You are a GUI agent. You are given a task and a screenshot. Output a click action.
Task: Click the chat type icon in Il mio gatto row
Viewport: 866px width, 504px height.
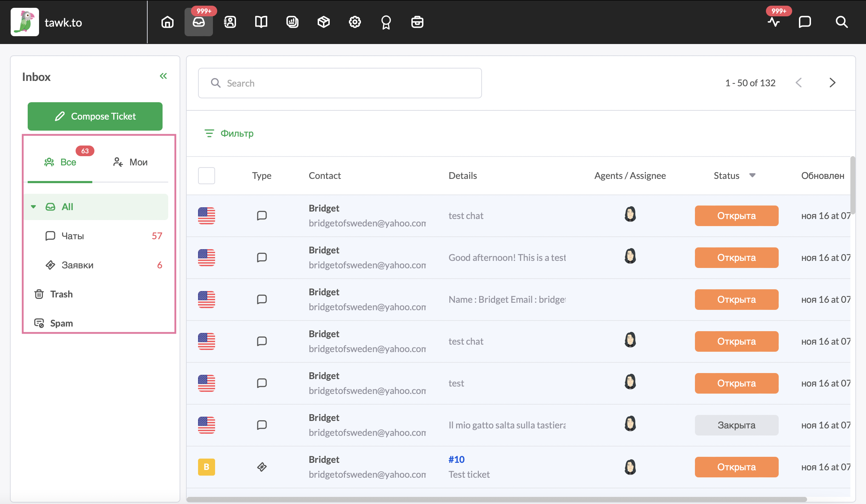(x=262, y=425)
